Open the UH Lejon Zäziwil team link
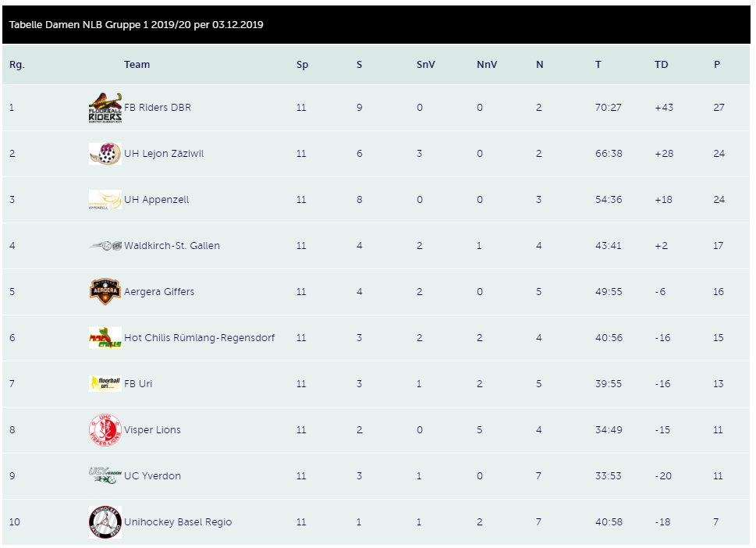This screenshot has width=756, height=548. click(x=164, y=154)
